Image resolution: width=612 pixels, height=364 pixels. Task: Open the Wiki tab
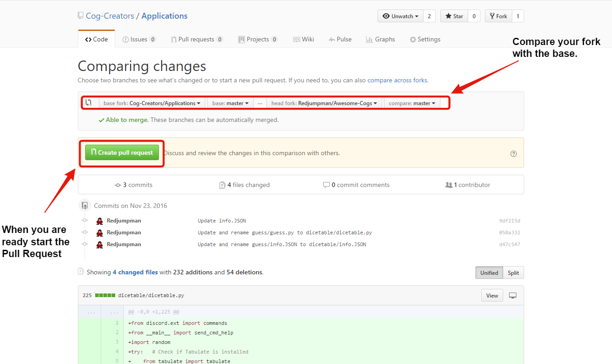point(304,39)
